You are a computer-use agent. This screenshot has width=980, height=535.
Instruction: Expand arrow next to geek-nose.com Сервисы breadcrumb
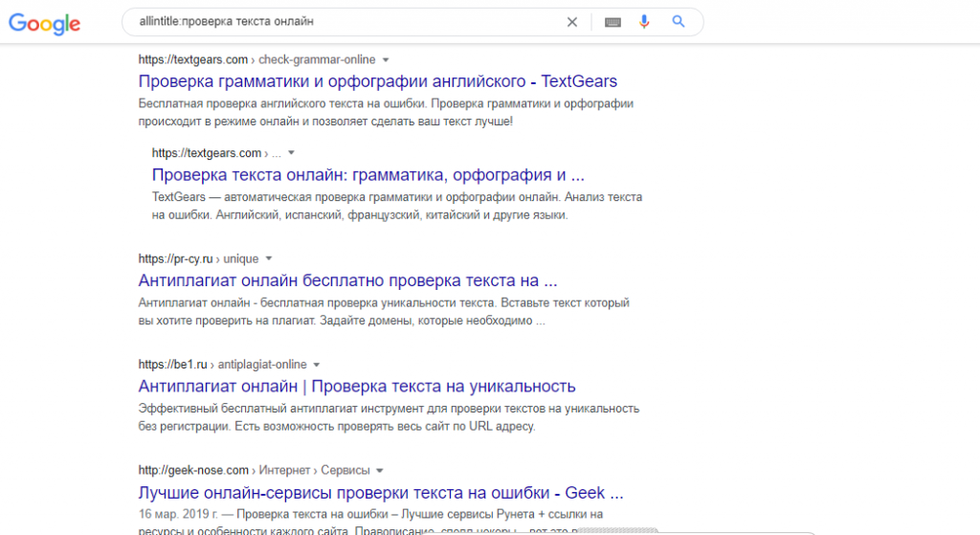379,471
